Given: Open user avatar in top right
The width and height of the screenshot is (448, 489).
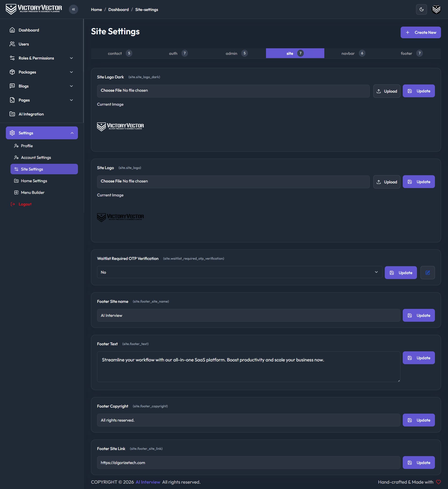Looking at the screenshot, I should tap(436, 10).
